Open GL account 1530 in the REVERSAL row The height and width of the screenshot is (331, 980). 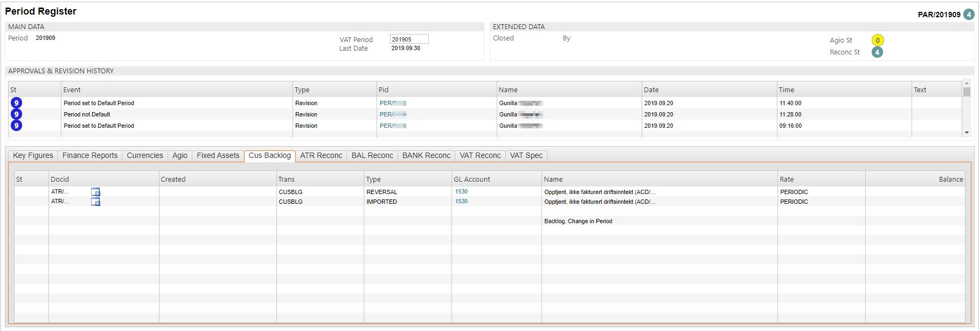461,192
